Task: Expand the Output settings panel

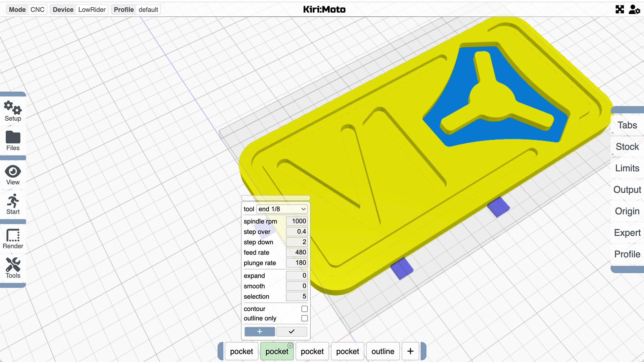Action: point(628,190)
